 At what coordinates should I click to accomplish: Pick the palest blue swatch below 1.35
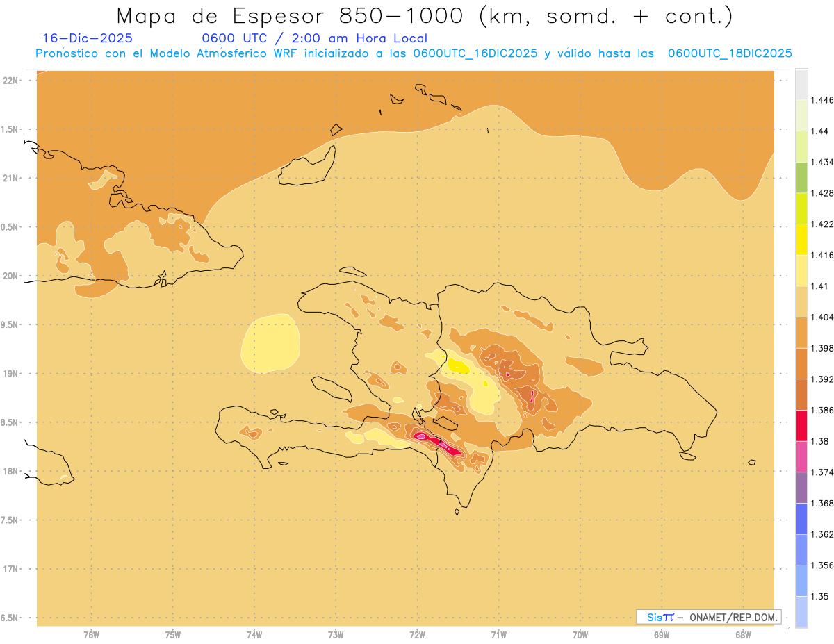coord(801,611)
